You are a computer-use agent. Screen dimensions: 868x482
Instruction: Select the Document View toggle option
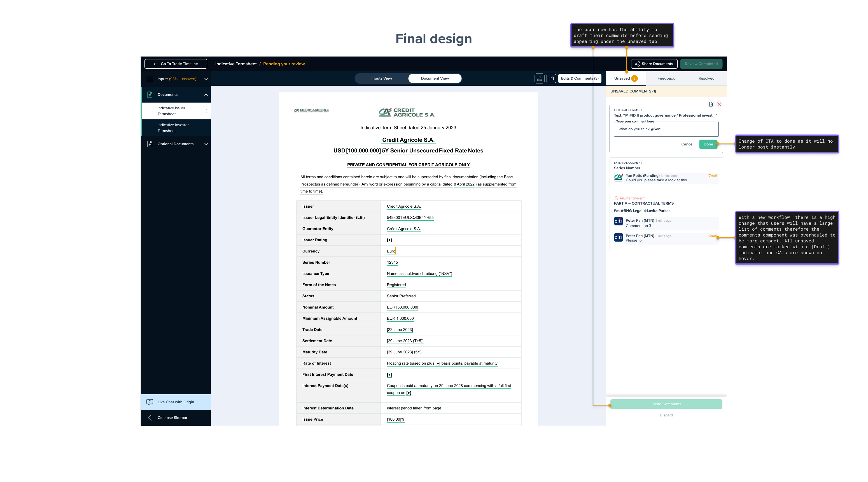click(435, 78)
